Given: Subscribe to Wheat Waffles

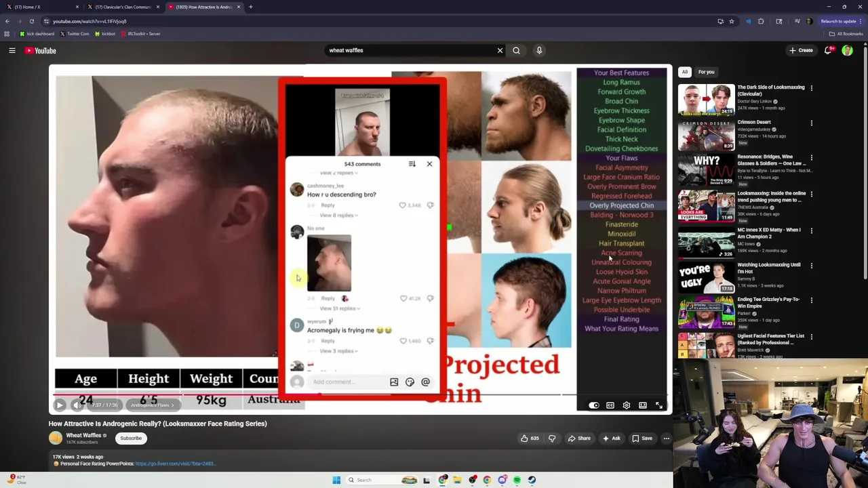Looking at the screenshot, I should (x=131, y=439).
